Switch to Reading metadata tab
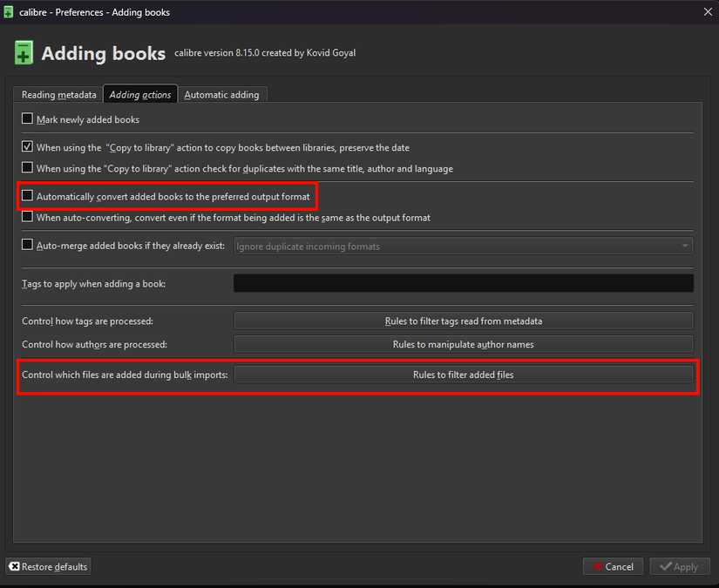The height and width of the screenshot is (588, 719). 59,95
